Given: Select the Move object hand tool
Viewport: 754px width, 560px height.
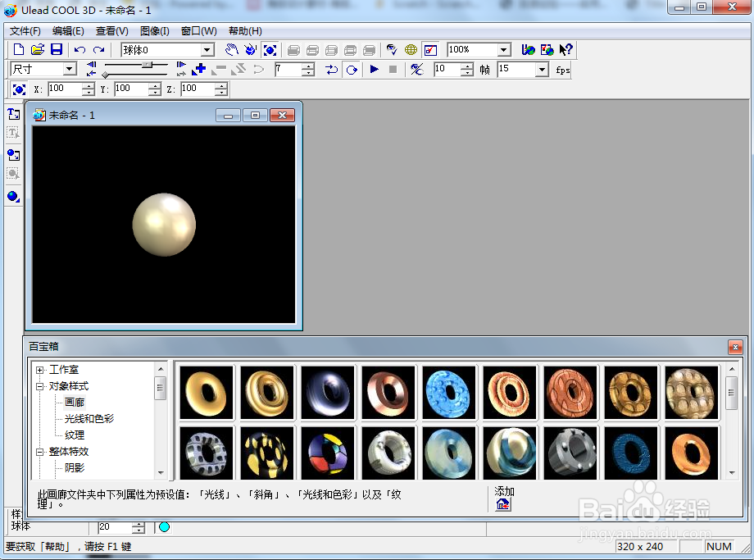Looking at the screenshot, I should point(232,49).
